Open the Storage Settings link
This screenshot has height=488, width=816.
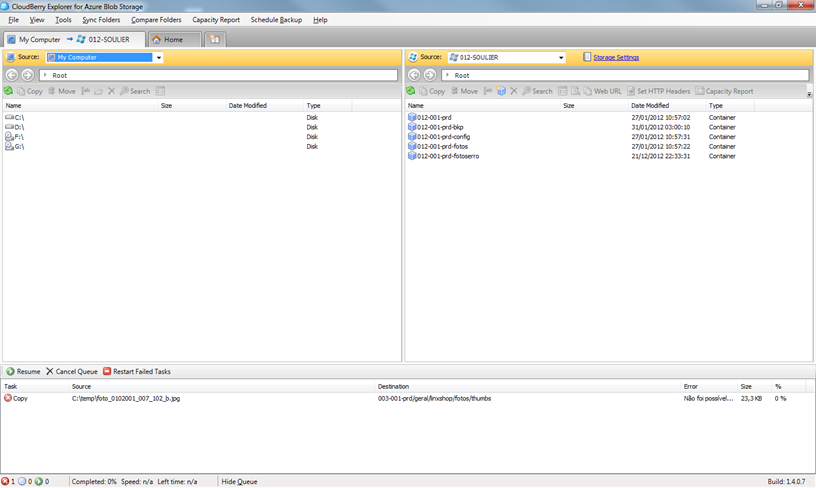point(616,58)
